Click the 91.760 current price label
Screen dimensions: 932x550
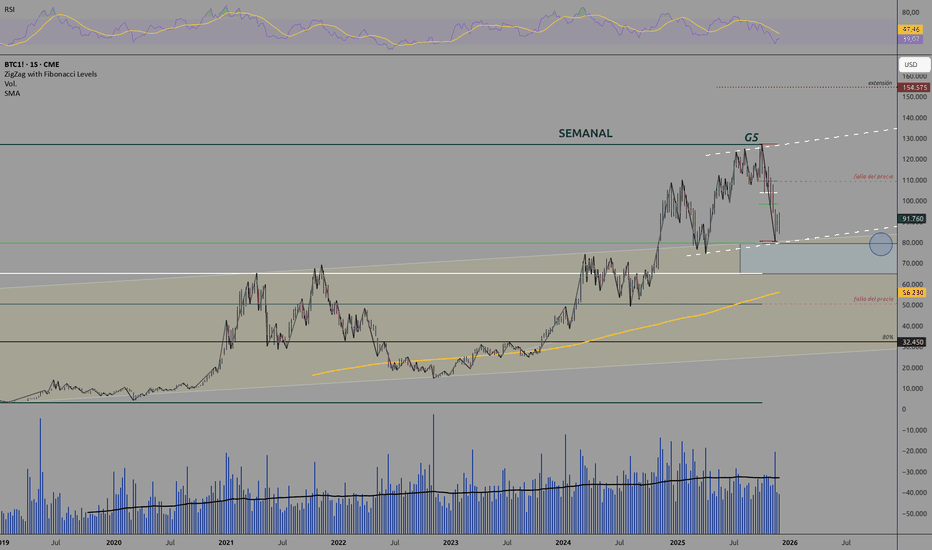click(x=913, y=219)
